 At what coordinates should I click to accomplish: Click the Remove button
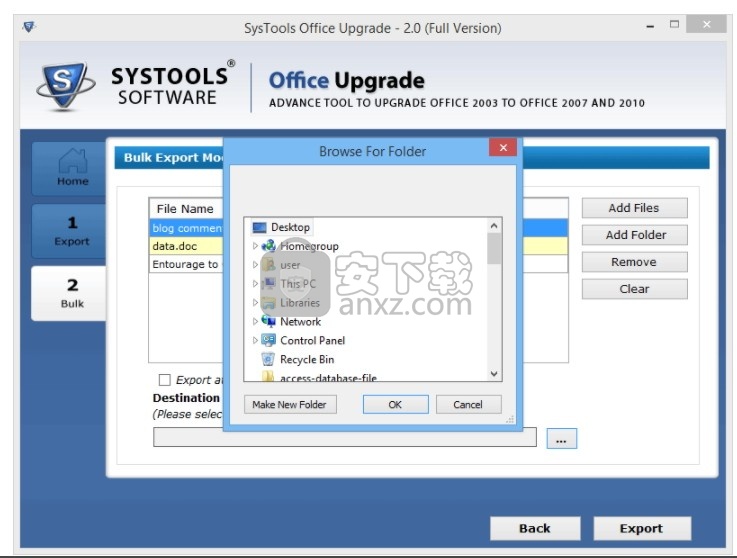tap(634, 262)
